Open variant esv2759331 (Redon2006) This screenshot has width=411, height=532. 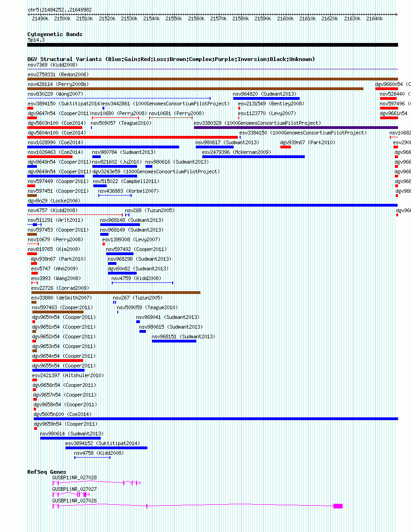[58, 74]
